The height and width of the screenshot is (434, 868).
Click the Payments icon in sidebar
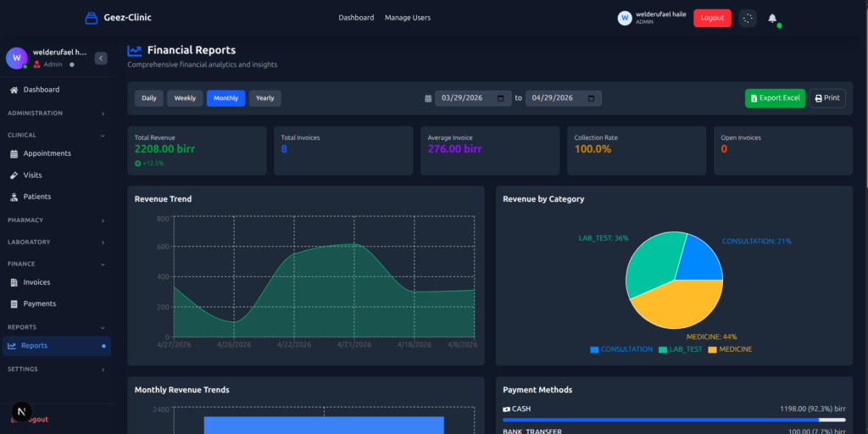tap(14, 304)
